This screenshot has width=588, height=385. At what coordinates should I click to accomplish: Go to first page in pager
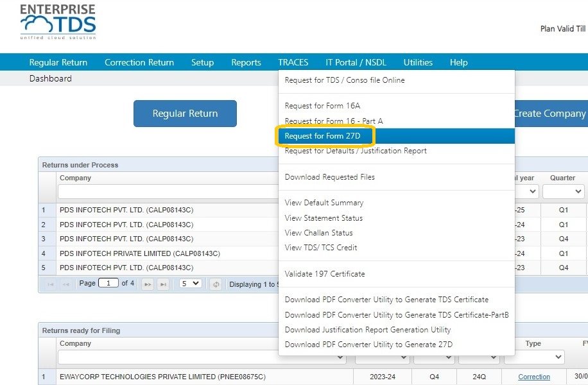51,284
